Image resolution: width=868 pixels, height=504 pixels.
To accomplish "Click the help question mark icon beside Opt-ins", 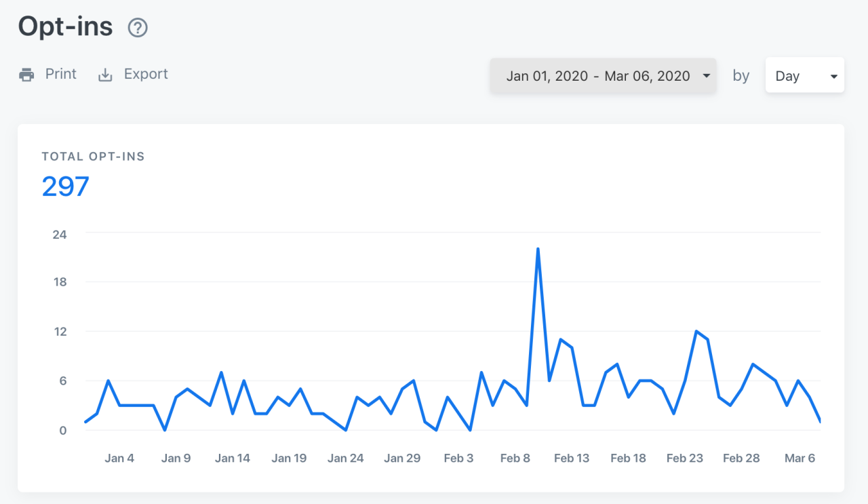I will (138, 28).
